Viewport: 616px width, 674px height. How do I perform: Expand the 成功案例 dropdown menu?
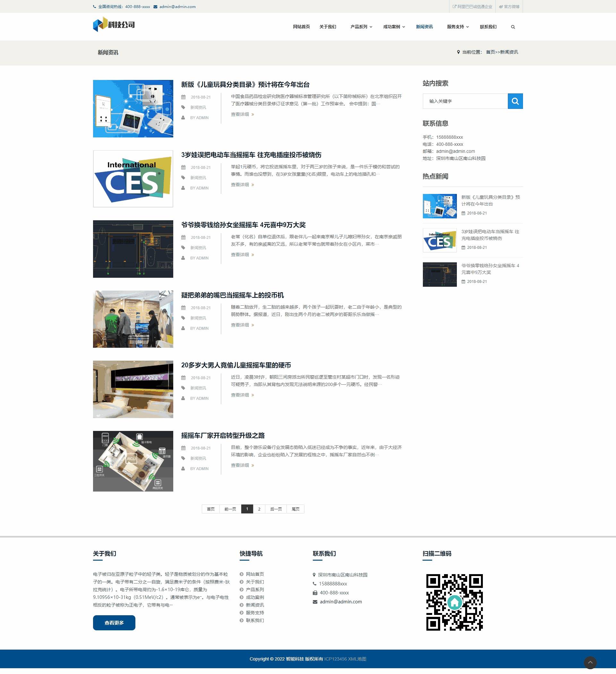pyautogui.click(x=394, y=27)
